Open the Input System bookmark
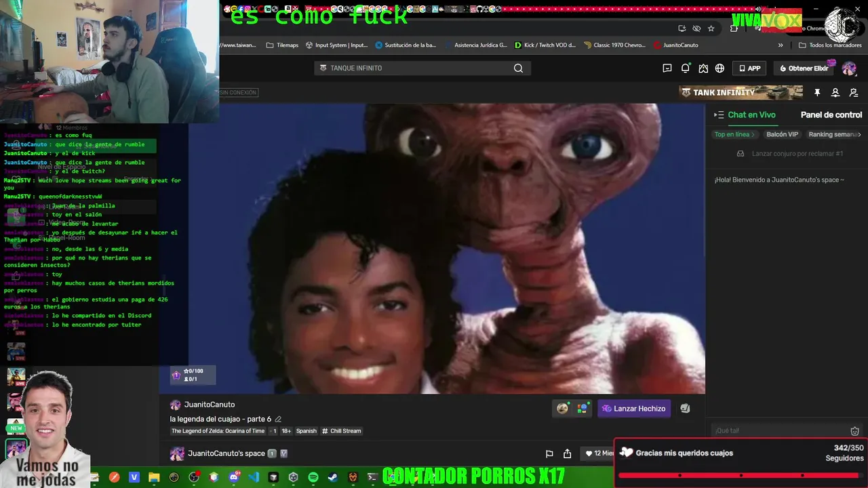This screenshot has height=488, width=868. click(x=336, y=45)
